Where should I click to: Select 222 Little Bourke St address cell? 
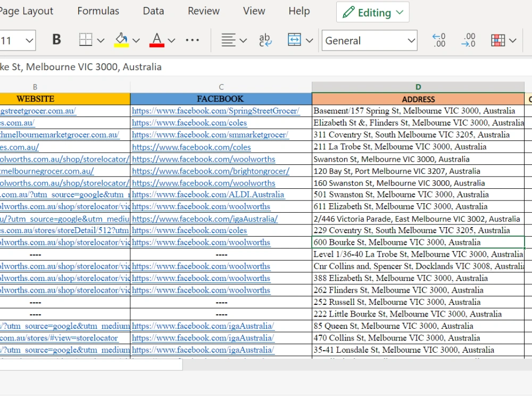tap(418, 314)
